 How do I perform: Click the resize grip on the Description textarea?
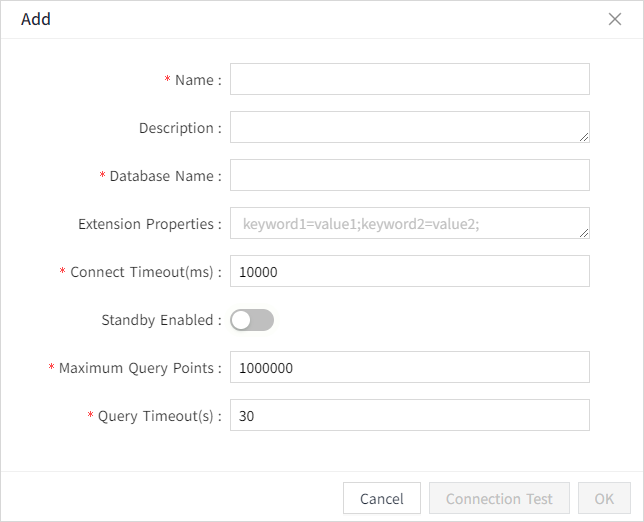coord(583,136)
